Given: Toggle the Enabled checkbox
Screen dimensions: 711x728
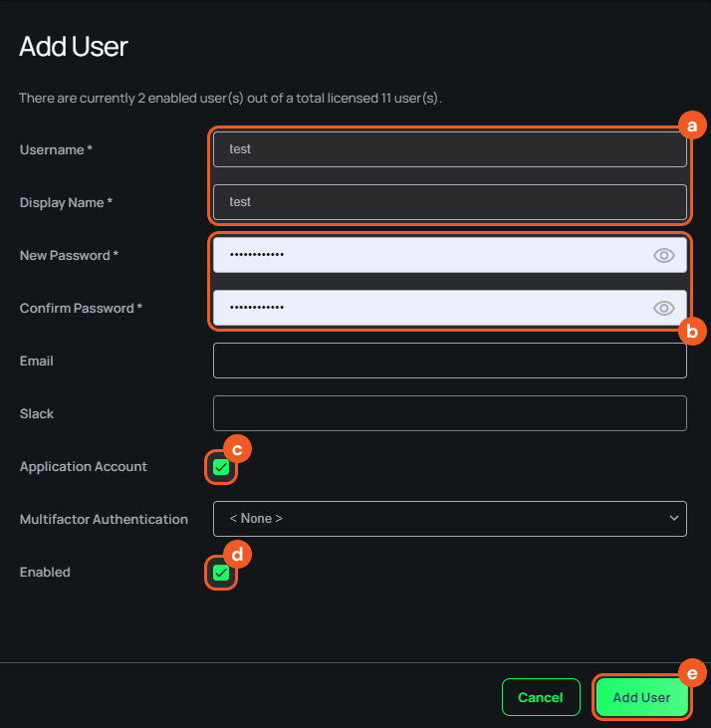Looking at the screenshot, I should [221, 573].
